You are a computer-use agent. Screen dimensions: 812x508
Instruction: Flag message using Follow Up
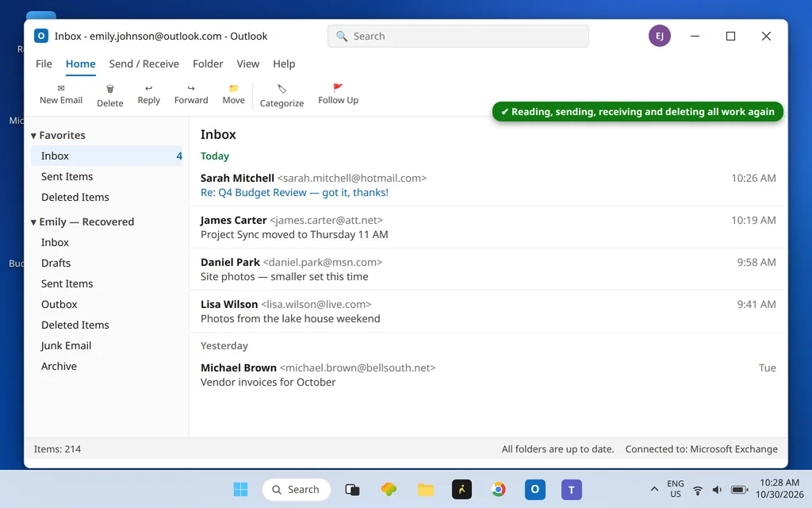point(338,95)
